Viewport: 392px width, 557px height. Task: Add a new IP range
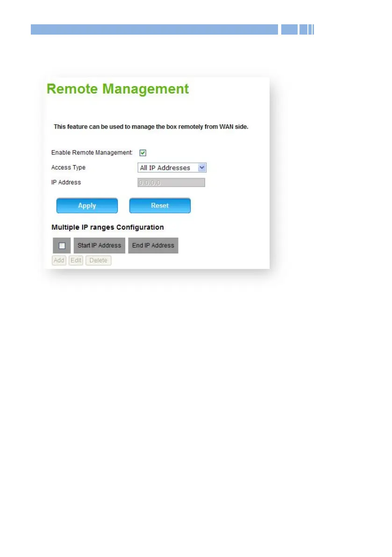pos(59,260)
